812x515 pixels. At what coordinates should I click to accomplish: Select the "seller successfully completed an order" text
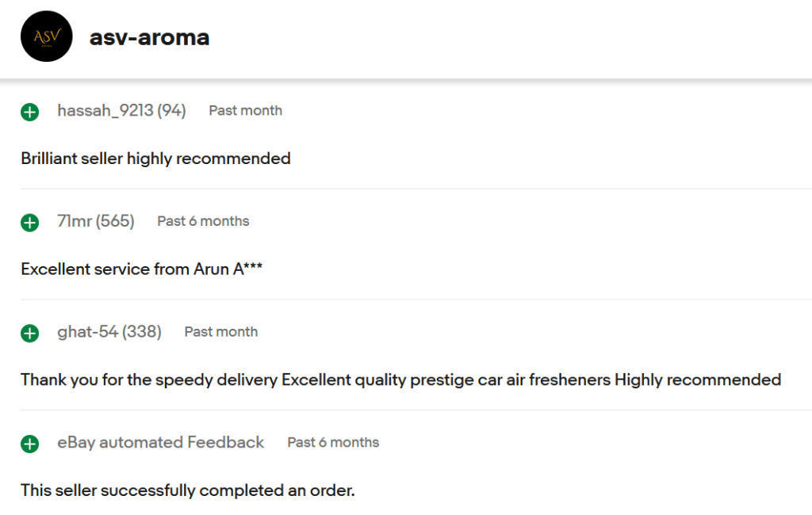point(187,490)
